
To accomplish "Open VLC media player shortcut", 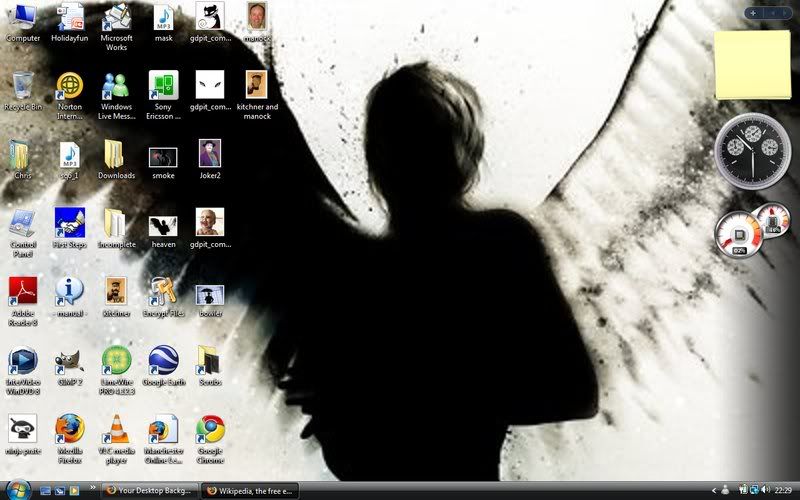I will (x=117, y=428).
